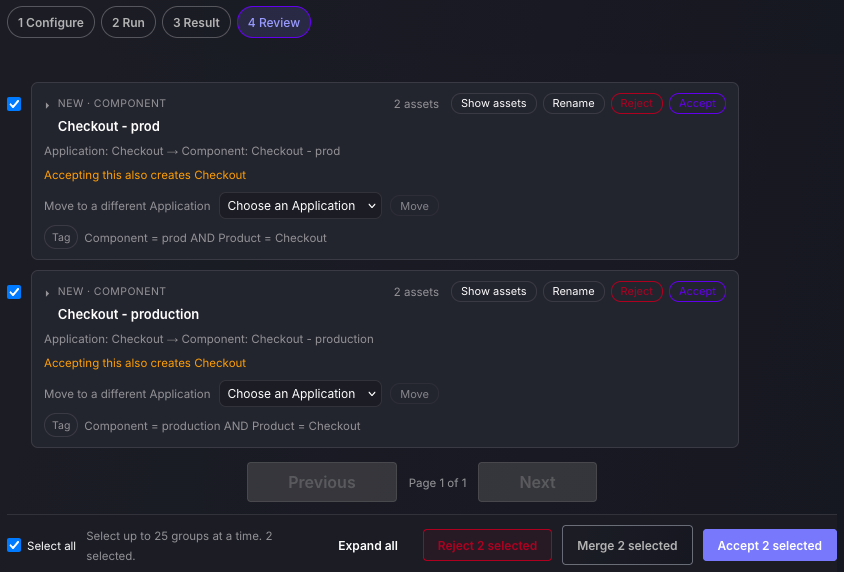844x572 pixels.
Task: Click the Next page button
Action: point(537,482)
